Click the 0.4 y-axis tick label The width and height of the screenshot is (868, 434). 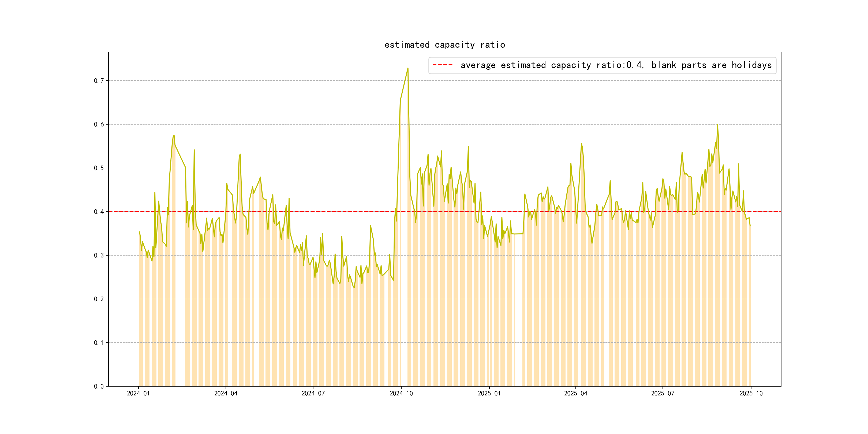(x=99, y=212)
